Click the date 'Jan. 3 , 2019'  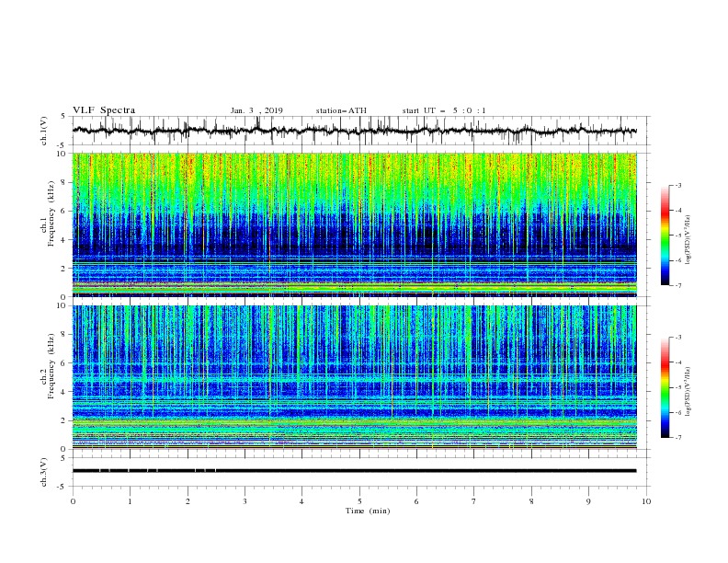click(256, 110)
